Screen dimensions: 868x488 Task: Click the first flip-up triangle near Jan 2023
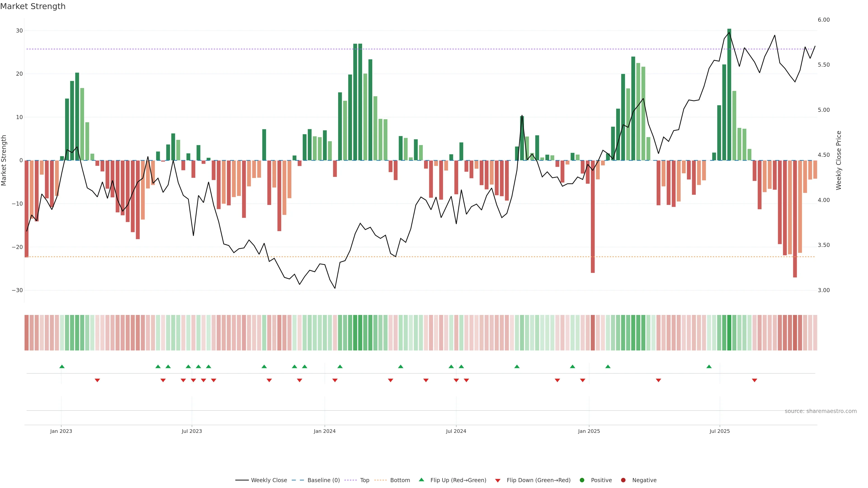coord(62,366)
